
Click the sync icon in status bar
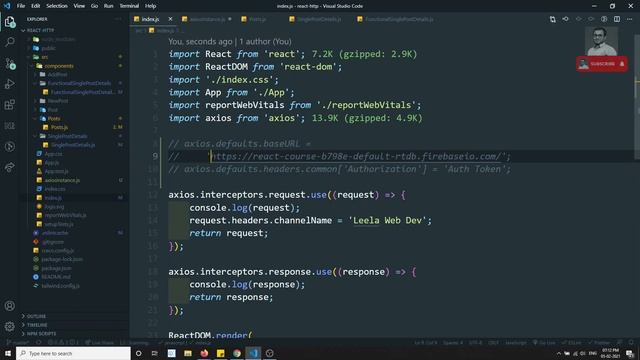[38, 343]
